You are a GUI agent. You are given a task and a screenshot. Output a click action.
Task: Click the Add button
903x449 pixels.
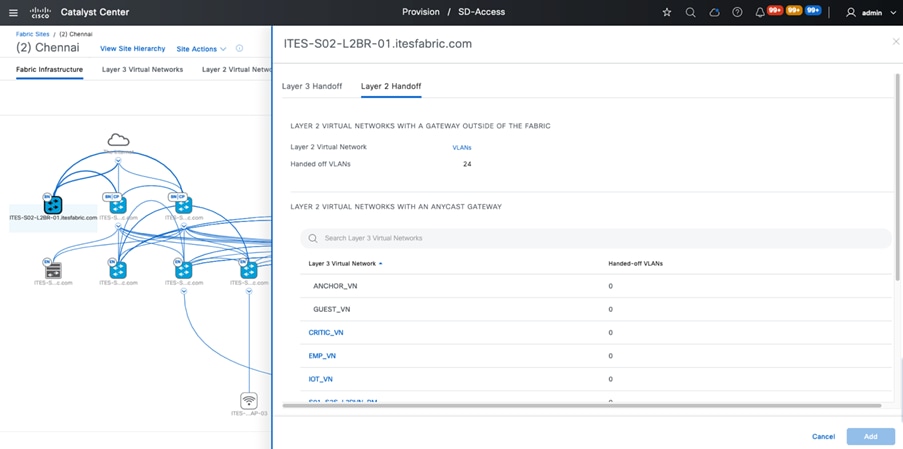[871, 436]
